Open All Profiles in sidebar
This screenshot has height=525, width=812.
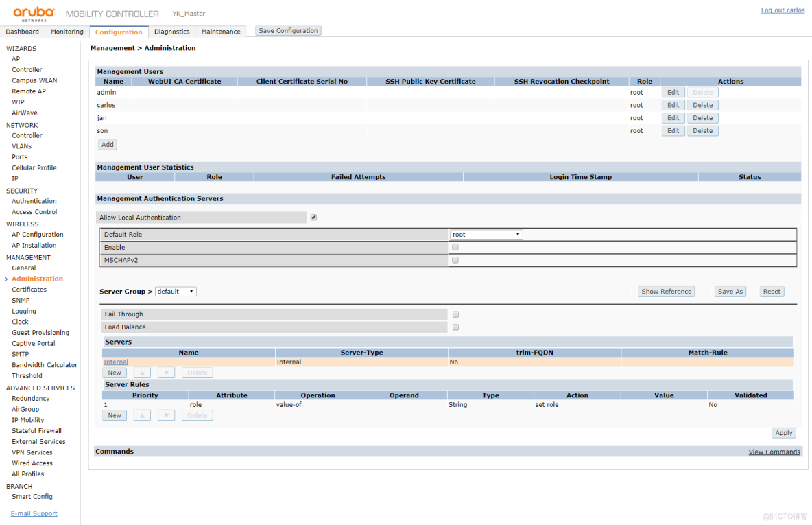(x=28, y=474)
